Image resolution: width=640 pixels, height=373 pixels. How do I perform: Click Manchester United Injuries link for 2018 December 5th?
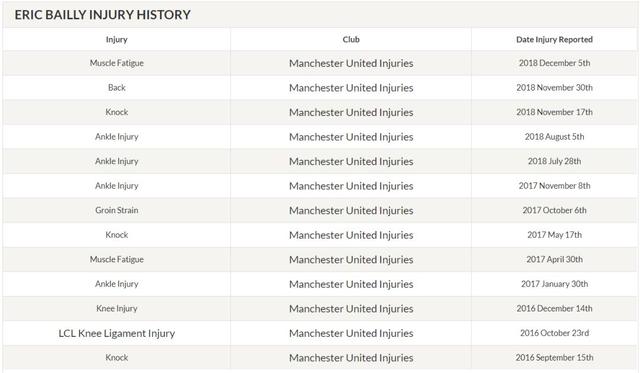point(351,63)
